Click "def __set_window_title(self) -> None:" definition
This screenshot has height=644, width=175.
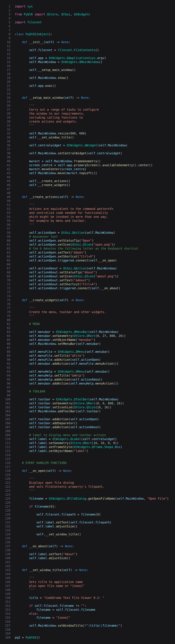click(x=55, y=570)
